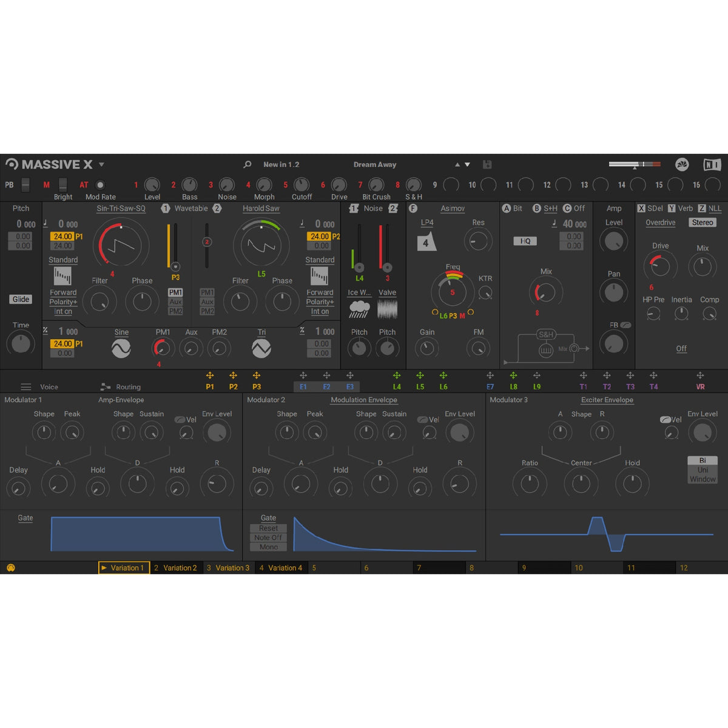728x728 pixels.
Task: Click the save preset floppy icon
Action: [x=487, y=164]
